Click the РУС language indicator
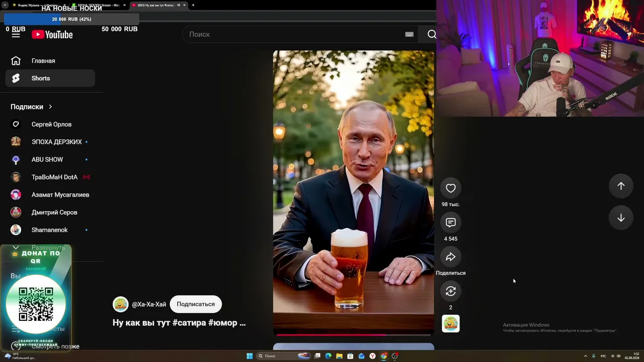 pyautogui.click(x=603, y=356)
